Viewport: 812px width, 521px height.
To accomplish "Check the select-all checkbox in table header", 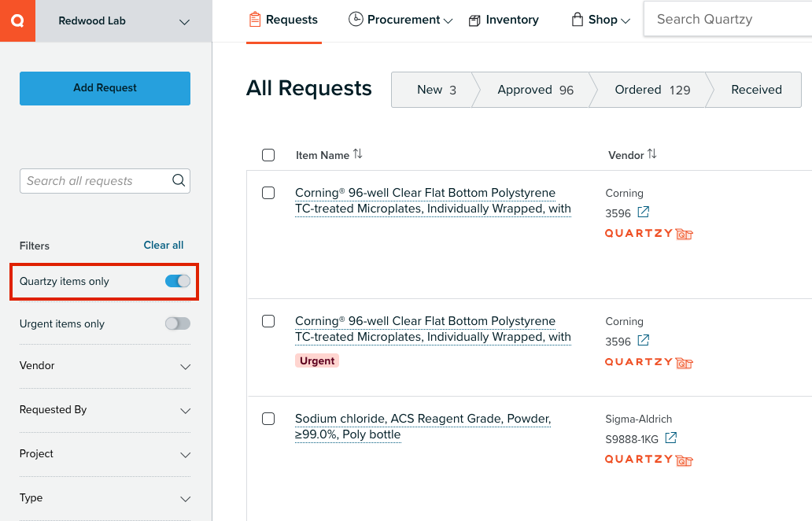I will (x=268, y=155).
